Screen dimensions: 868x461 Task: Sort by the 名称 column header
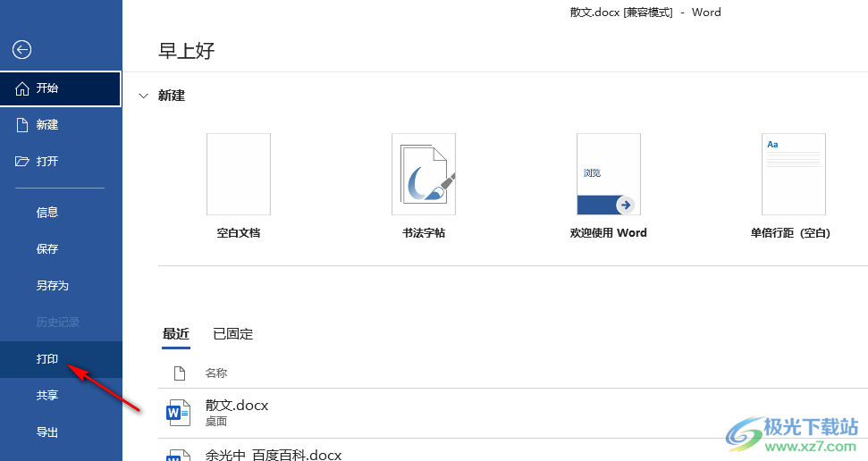click(216, 373)
